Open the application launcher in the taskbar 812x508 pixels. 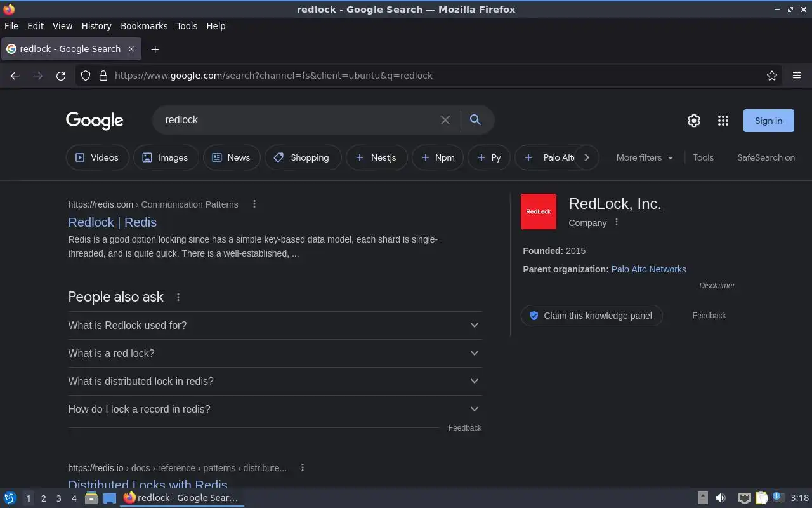10,498
